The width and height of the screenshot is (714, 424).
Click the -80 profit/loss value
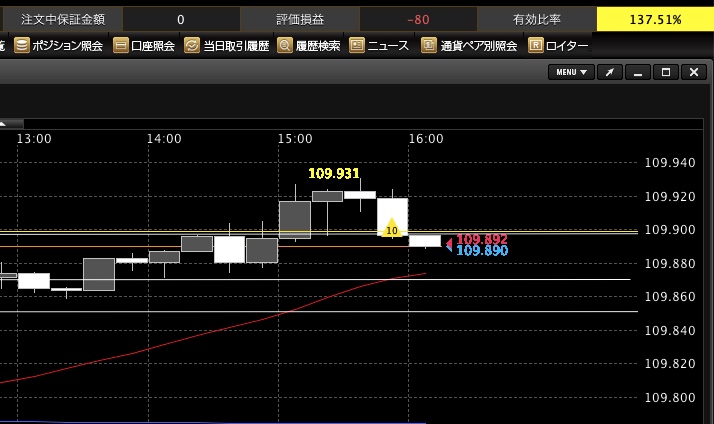click(418, 20)
